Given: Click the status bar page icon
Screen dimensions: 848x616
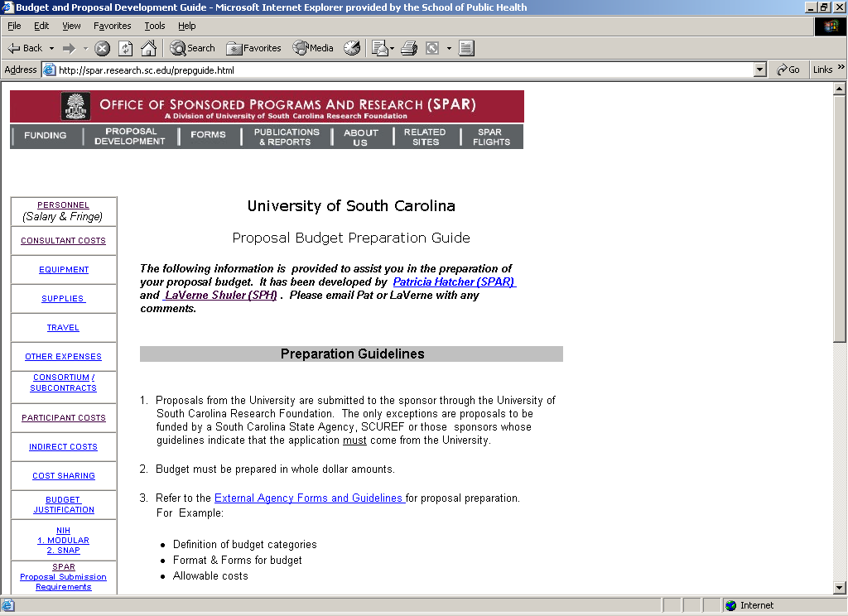Looking at the screenshot, I should click(8, 605).
